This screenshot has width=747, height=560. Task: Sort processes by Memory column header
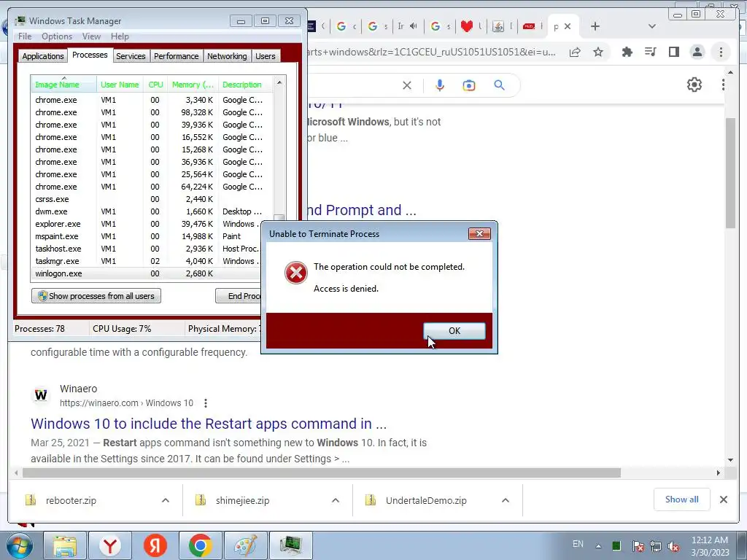coord(193,85)
